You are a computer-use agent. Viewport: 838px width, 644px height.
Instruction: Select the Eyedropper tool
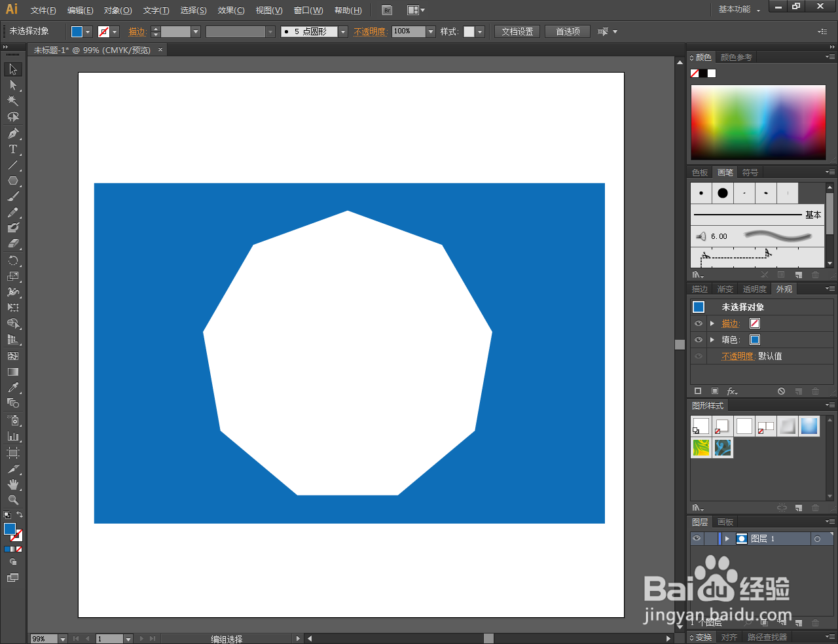[12, 388]
